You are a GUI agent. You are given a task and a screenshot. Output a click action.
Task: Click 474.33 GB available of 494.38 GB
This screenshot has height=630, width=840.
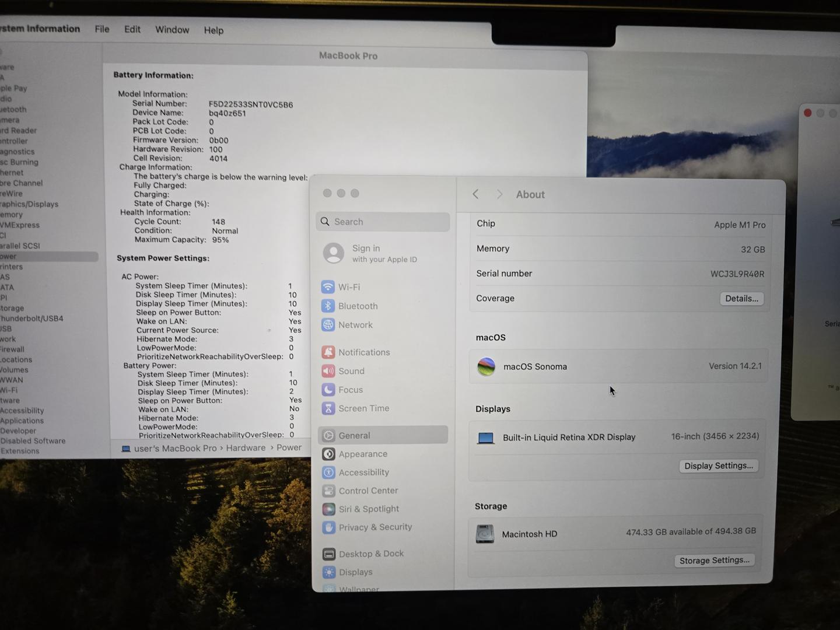pyautogui.click(x=691, y=531)
